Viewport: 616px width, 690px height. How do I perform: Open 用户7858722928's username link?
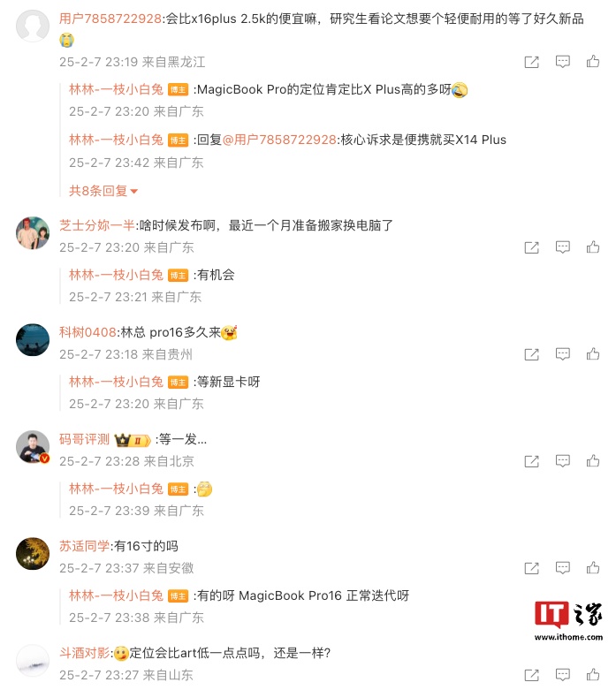tap(110, 19)
